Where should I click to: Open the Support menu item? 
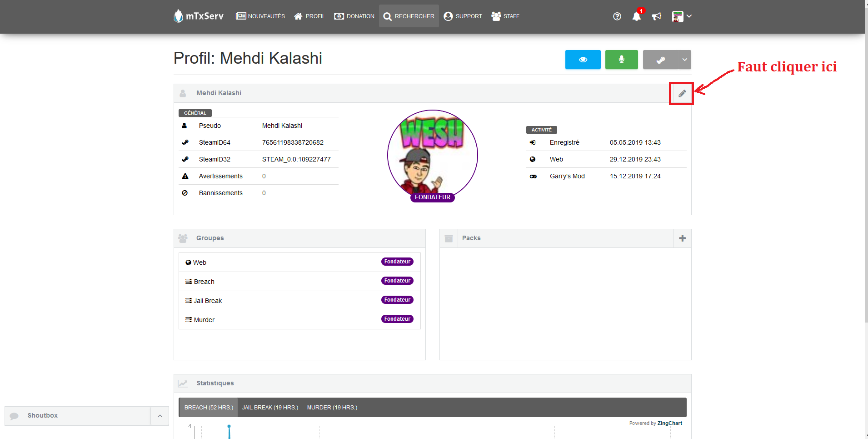[x=463, y=16]
